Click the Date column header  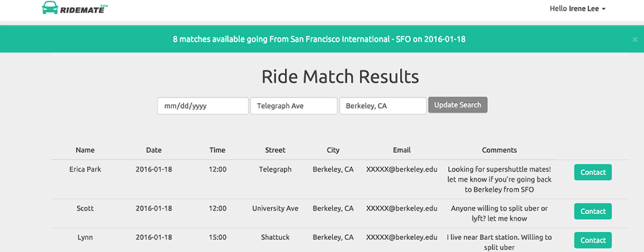coord(153,150)
